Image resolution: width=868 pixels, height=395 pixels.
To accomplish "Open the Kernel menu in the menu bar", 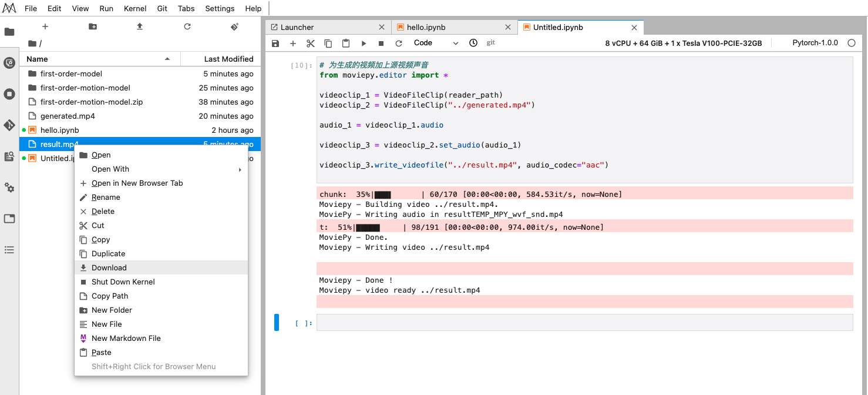I will [x=135, y=9].
